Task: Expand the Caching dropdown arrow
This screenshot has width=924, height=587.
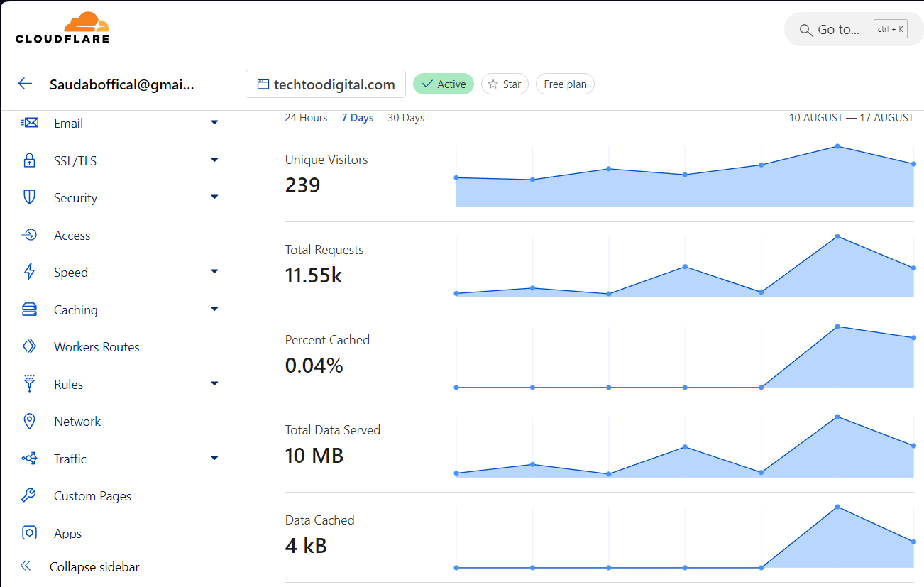Action: [214, 309]
